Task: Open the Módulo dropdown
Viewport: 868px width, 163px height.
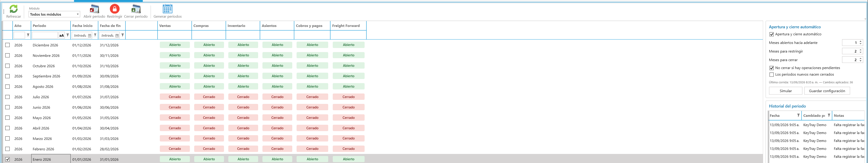Action: point(54,14)
